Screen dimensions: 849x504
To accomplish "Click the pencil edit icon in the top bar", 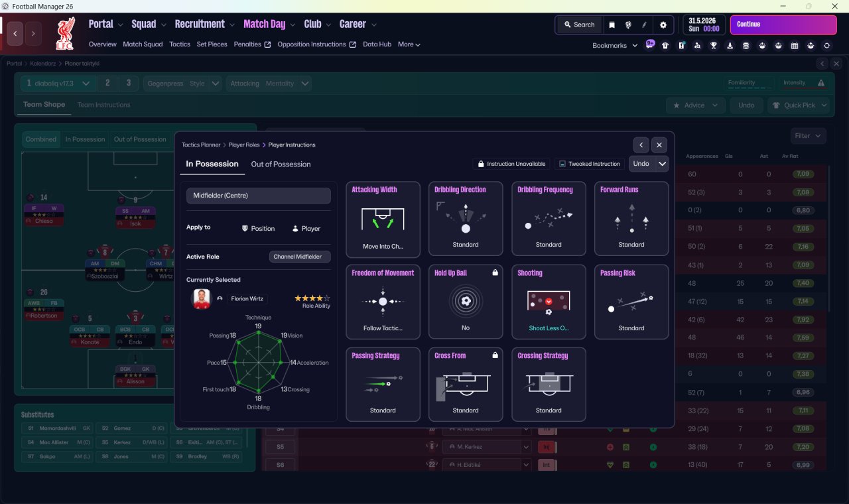I will coord(644,25).
